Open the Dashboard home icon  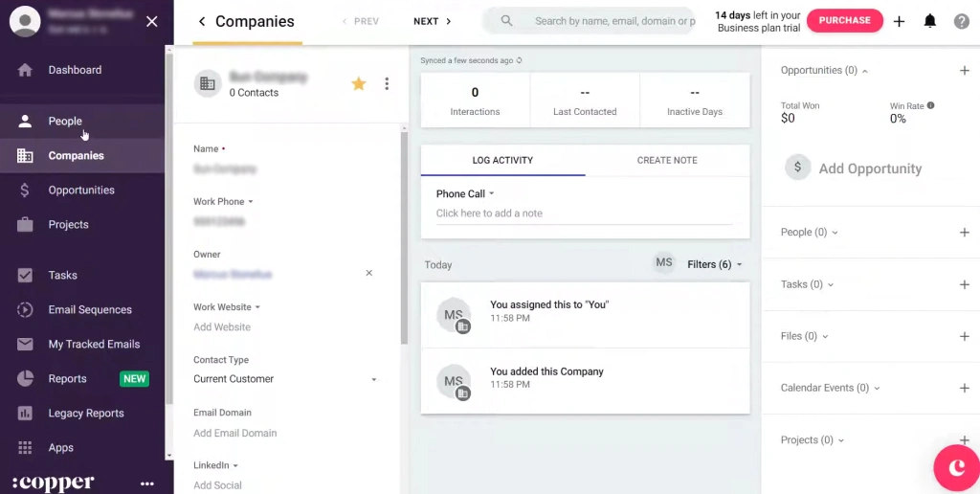[25, 70]
